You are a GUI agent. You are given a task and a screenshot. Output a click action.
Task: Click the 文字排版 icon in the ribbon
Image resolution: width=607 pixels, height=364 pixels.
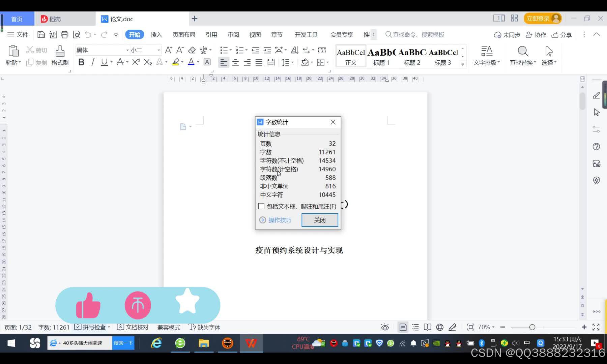pos(487,56)
